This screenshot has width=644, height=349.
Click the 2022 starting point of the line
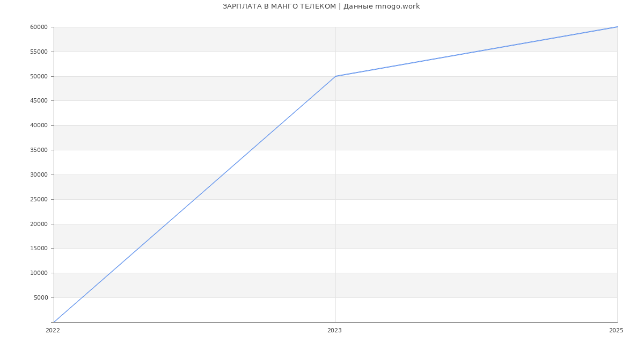point(54,322)
